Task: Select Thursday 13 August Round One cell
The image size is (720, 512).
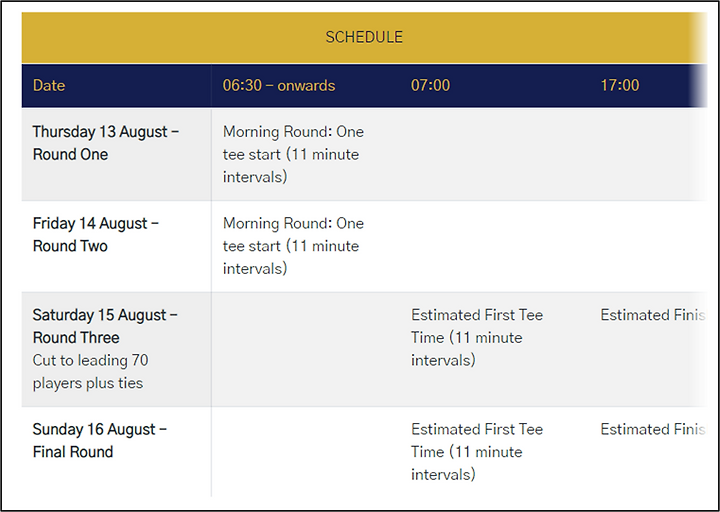Action: 117,154
